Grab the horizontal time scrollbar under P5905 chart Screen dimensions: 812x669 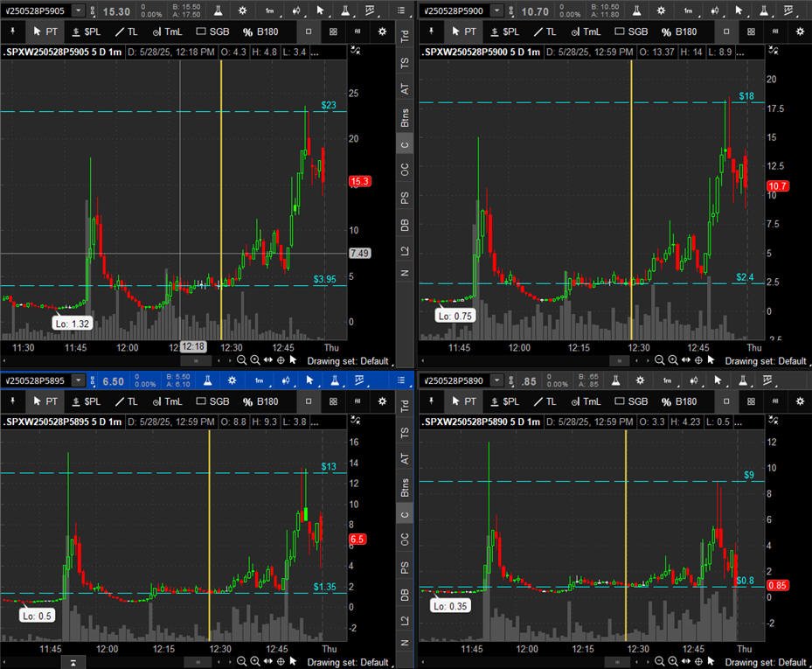pos(196,360)
